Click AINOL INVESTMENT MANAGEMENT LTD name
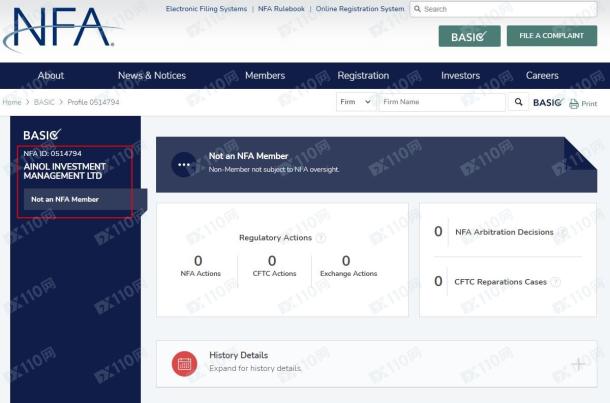Viewport: 610px width, 403px height. pos(65,171)
